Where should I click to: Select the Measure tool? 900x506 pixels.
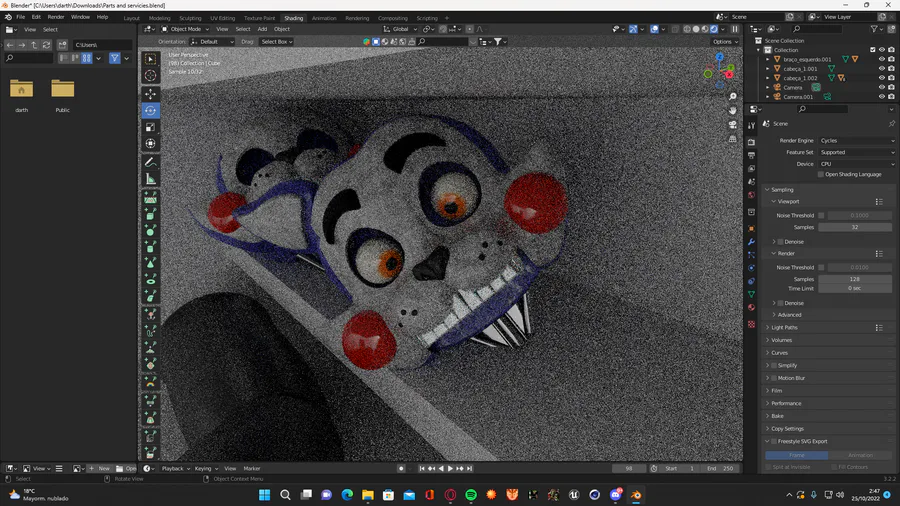150,179
